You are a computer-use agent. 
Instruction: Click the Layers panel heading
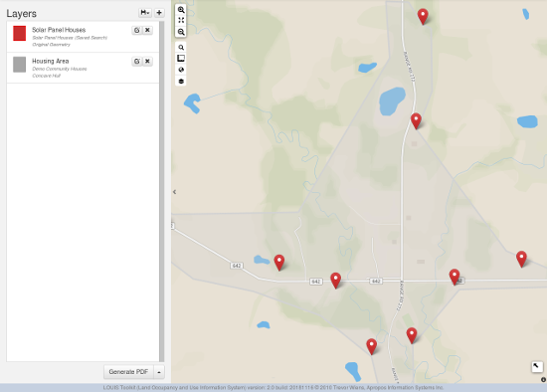21,14
